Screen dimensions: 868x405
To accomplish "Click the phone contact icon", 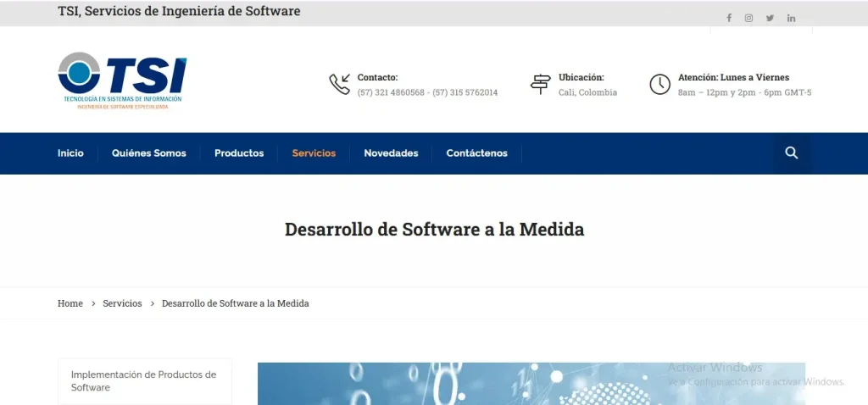I will tap(339, 84).
